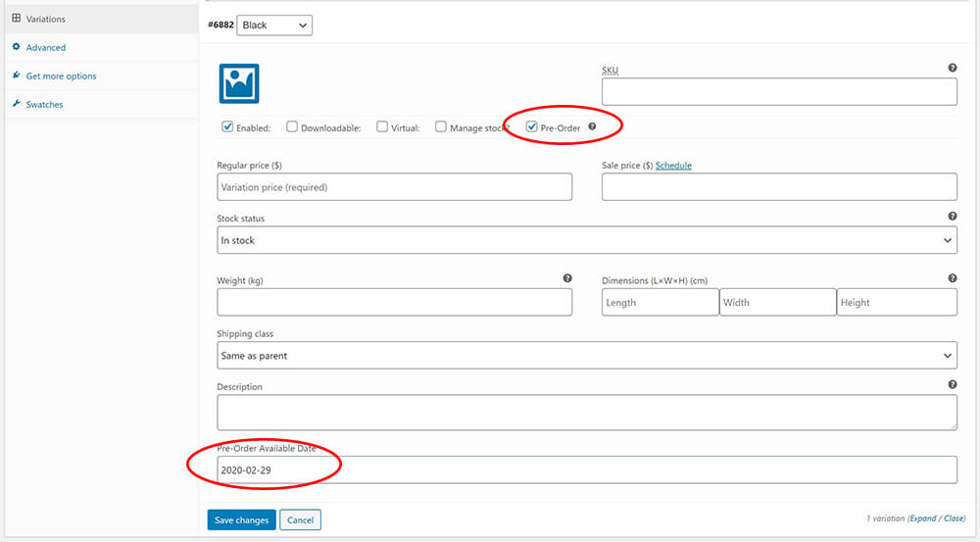Screen dimensions: 980x542
Task: Switch to the Advanced tab
Action: (x=46, y=47)
